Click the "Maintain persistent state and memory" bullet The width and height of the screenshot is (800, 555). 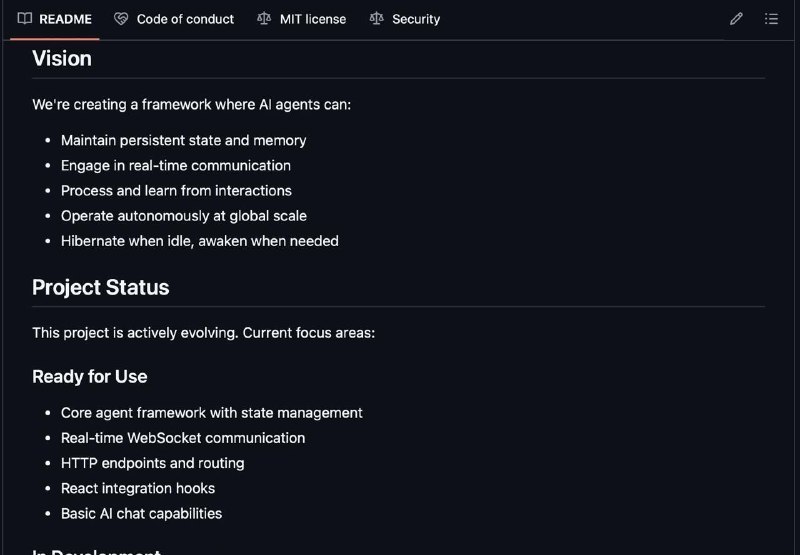tap(184, 140)
